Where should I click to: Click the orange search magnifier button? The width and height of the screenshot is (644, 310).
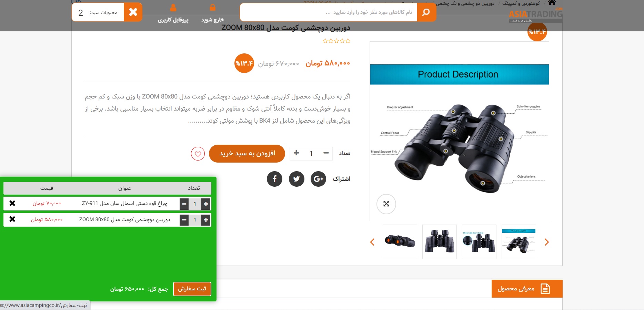(x=426, y=12)
